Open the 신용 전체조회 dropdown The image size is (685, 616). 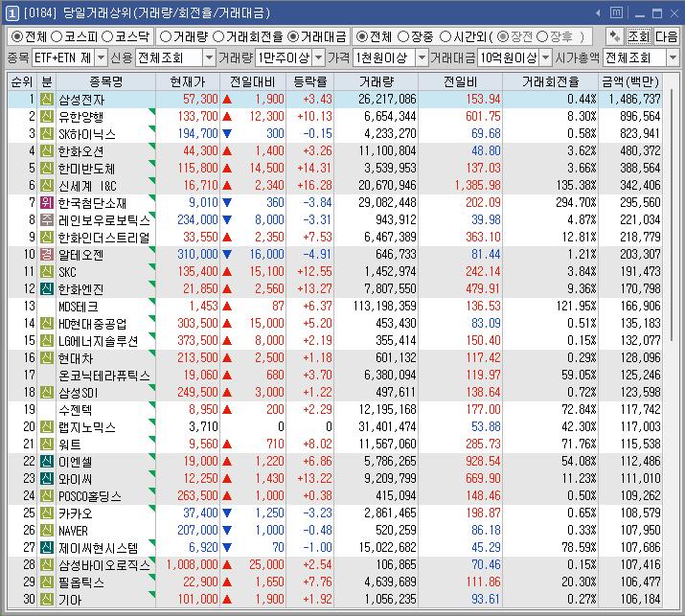coord(209,57)
